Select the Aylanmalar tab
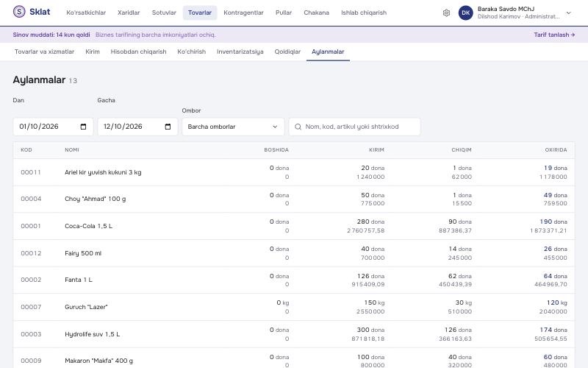 pyautogui.click(x=328, y=52)
